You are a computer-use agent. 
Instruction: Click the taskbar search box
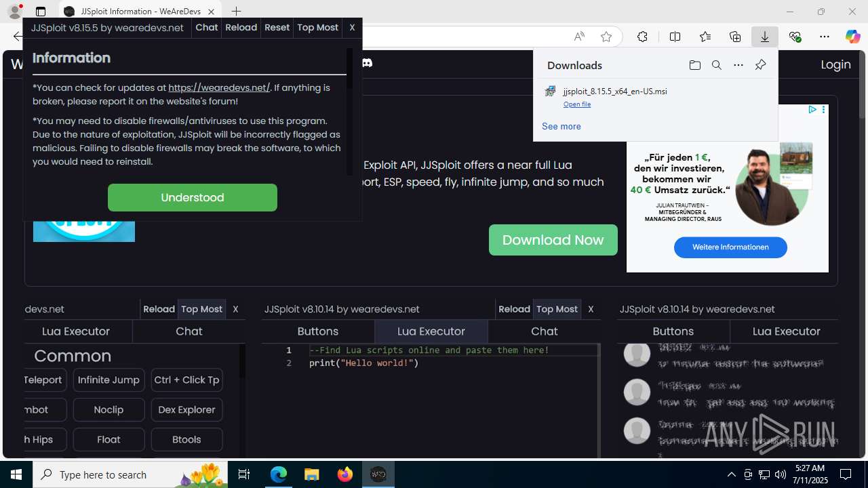point(132,474)
